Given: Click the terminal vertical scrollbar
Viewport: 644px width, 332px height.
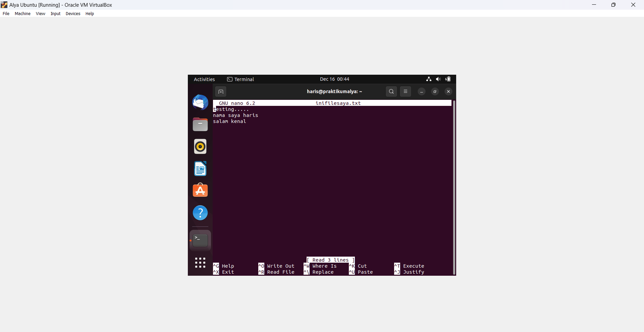Looking at the screenshot, I should click(454, 188).
